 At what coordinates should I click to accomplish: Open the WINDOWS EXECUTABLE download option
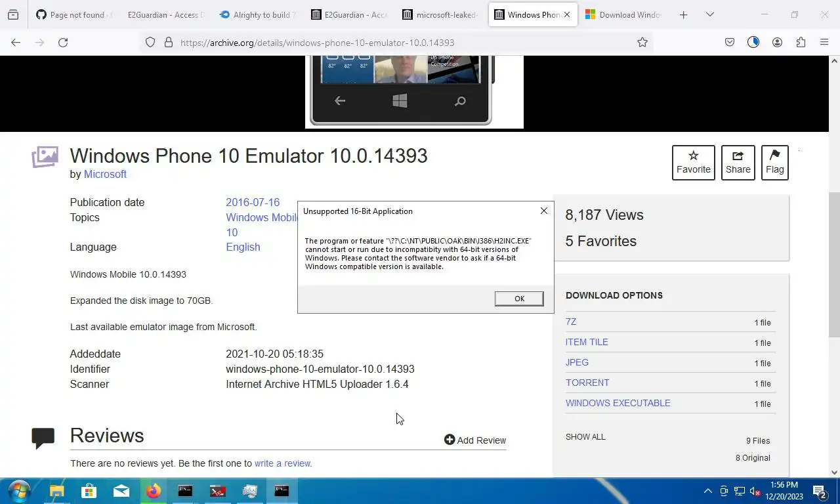(x=618, y=403)
